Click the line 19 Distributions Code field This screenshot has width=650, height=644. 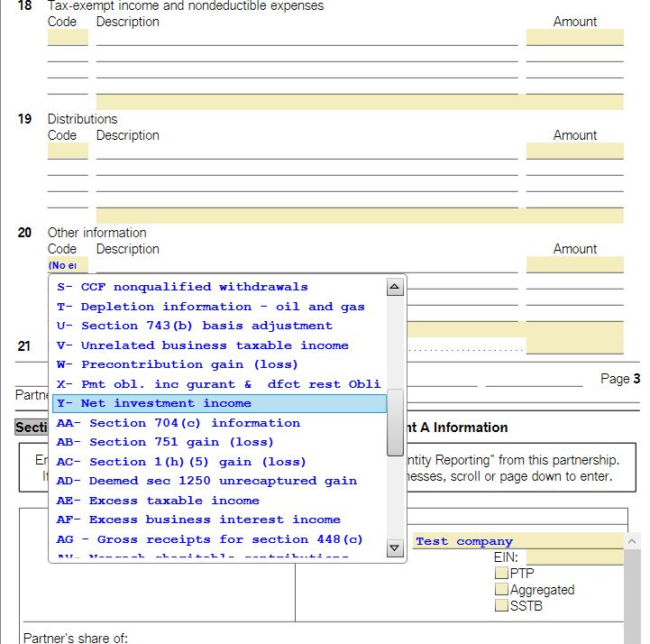tap(68, 151)
